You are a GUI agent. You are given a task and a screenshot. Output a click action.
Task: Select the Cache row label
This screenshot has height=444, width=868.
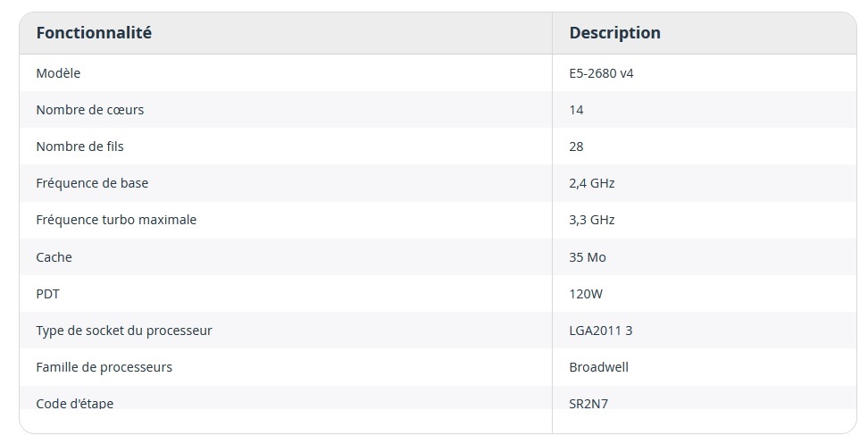54,257
